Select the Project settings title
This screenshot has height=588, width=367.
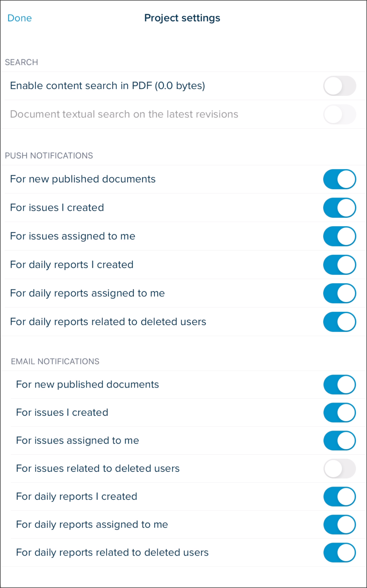coord(182,18)
